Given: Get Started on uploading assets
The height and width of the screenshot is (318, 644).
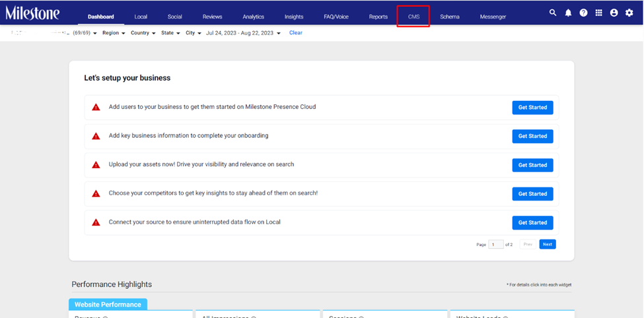Looking at the screenshot, I should pos(532,165).
